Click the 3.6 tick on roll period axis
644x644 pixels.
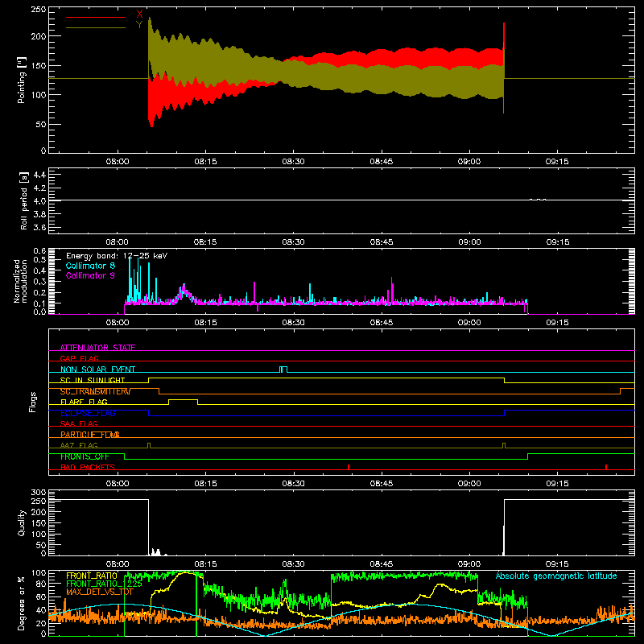point(39,227)
